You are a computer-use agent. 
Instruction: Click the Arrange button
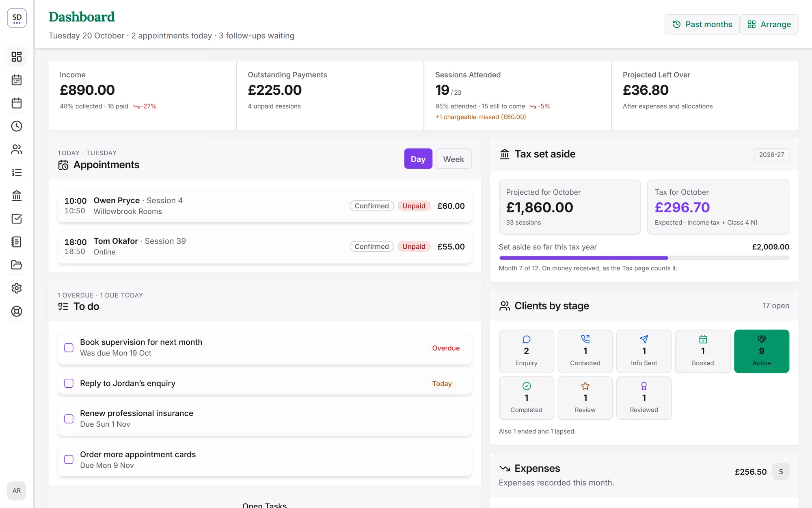tap(769, 24)
